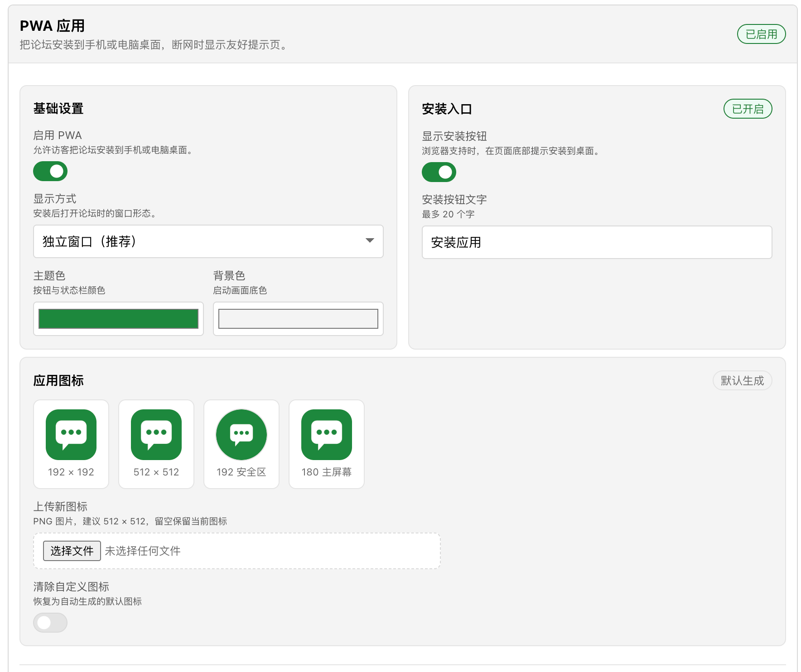Click the 恢复为自动生成的默认图标 hint text

click(x=87, y=601)
